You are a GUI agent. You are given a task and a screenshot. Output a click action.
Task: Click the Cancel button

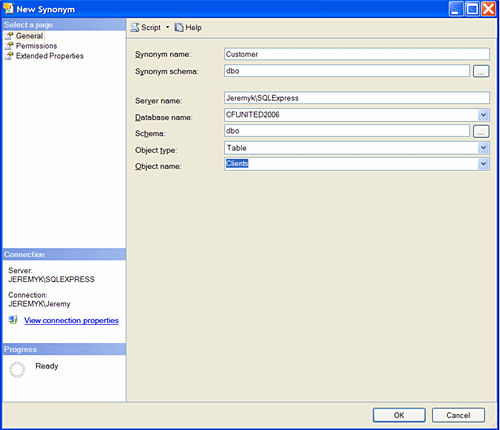tap(458, 415)
